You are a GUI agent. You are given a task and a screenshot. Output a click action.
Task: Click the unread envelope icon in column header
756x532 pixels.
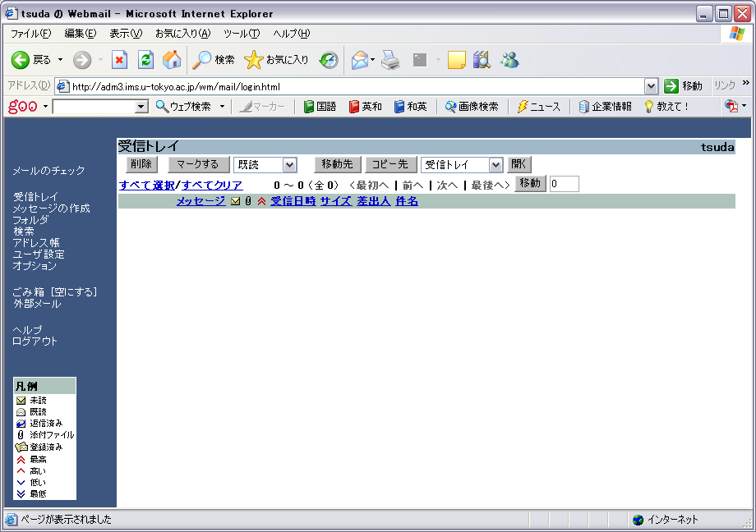point(235,201)
